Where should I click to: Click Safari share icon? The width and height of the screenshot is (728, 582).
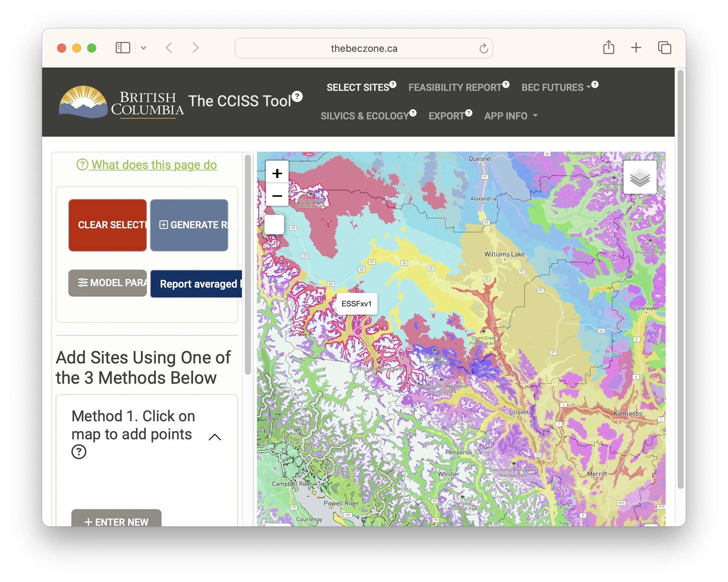click(x=608, y=48)
